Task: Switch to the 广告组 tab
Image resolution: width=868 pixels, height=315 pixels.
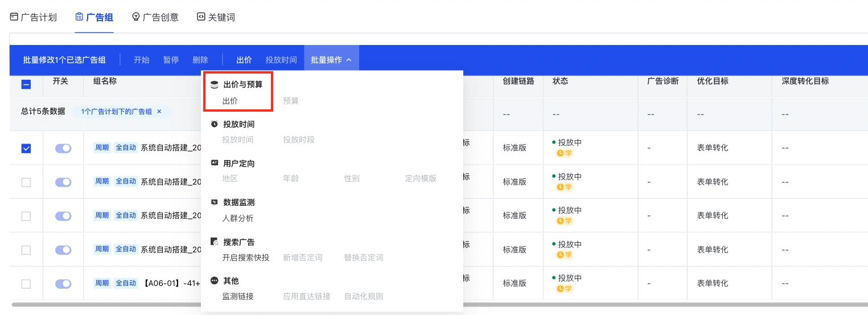Action: [94, 17]
